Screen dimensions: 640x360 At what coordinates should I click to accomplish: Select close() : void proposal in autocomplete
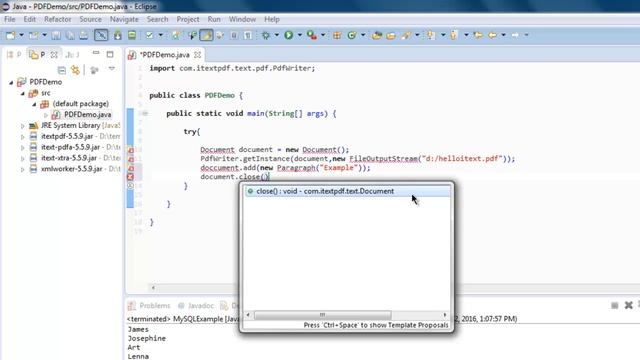pos(347,191)
